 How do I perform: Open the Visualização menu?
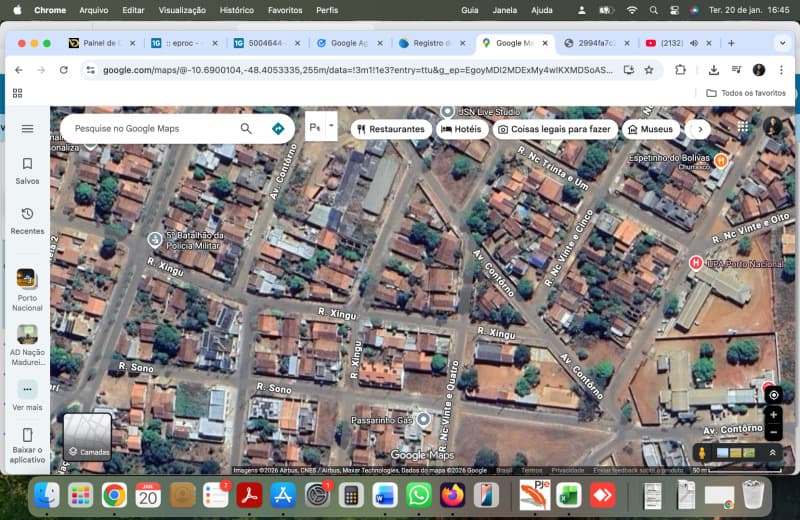click(182, 10)
